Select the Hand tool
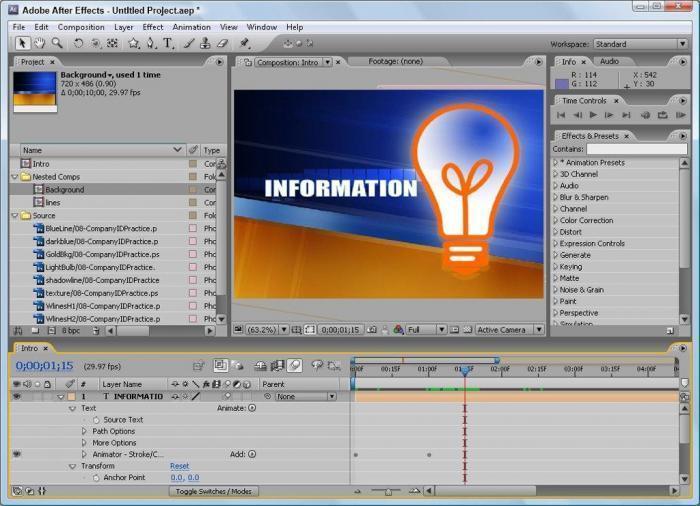Viewport: 700px width, 506px height. click(40, 43)
